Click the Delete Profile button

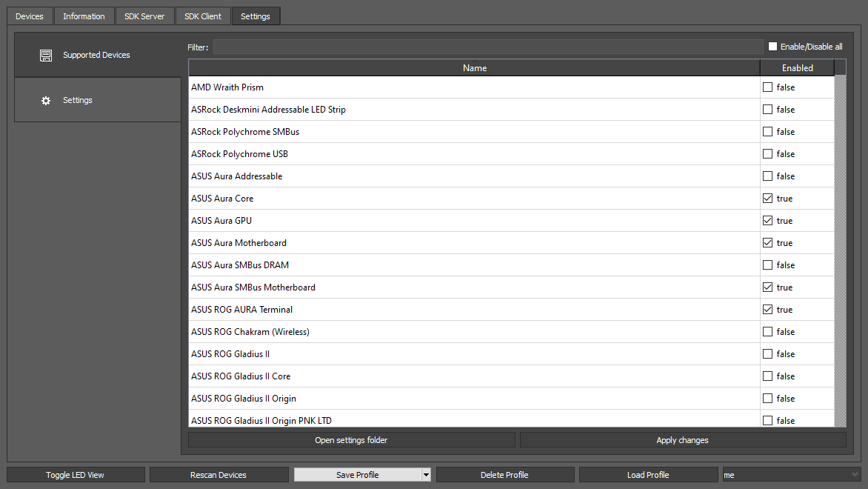point(505,475)
